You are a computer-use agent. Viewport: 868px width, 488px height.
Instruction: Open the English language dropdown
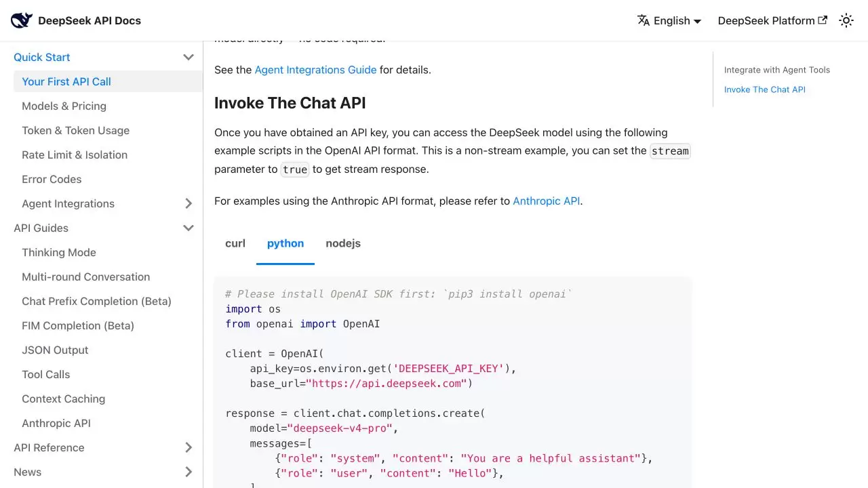[669, 20]
